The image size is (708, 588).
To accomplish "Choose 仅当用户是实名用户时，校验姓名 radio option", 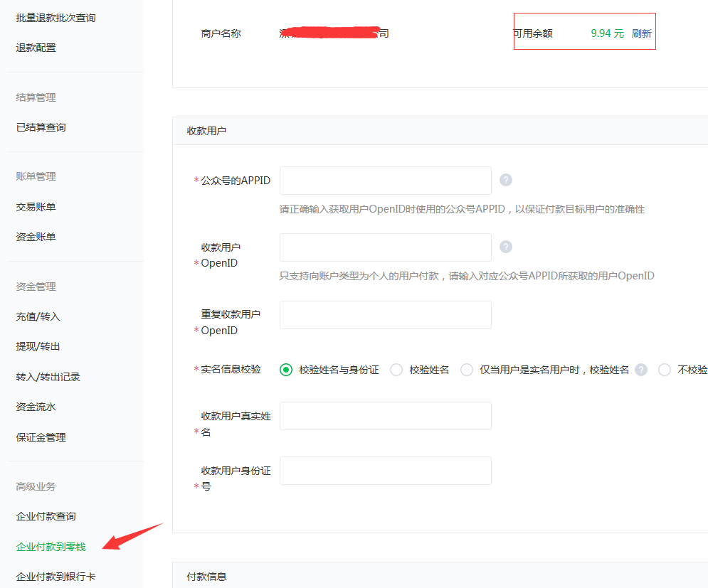I will [x=467, y=370].
